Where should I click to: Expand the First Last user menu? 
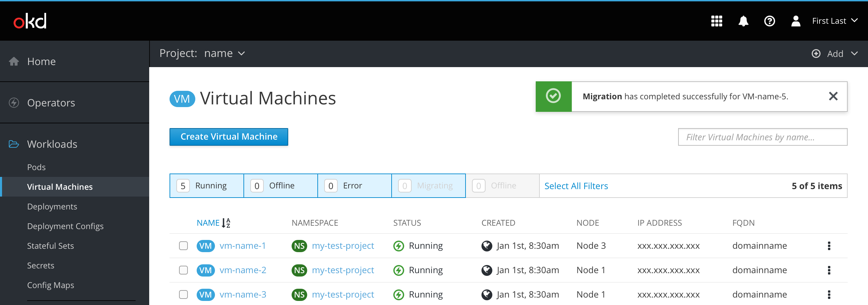[835, 21]
